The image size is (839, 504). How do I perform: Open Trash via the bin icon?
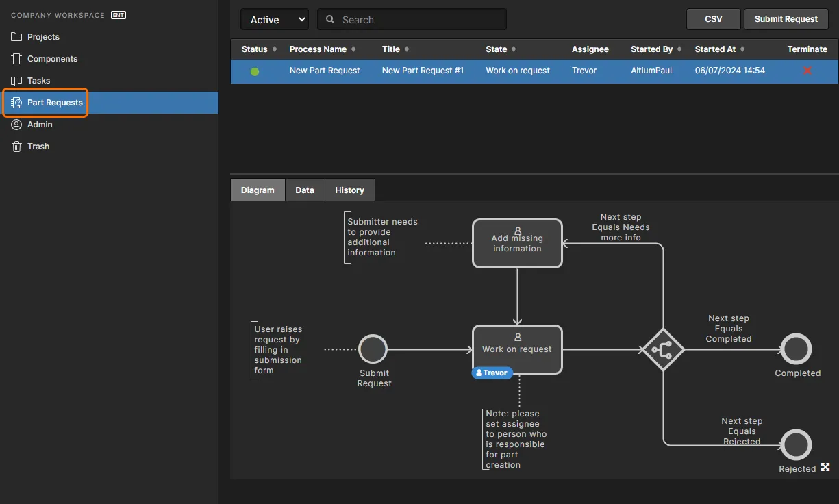click(16, 147)
